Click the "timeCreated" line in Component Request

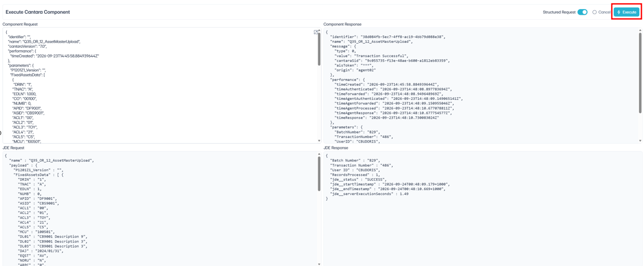tap(55, 56)
